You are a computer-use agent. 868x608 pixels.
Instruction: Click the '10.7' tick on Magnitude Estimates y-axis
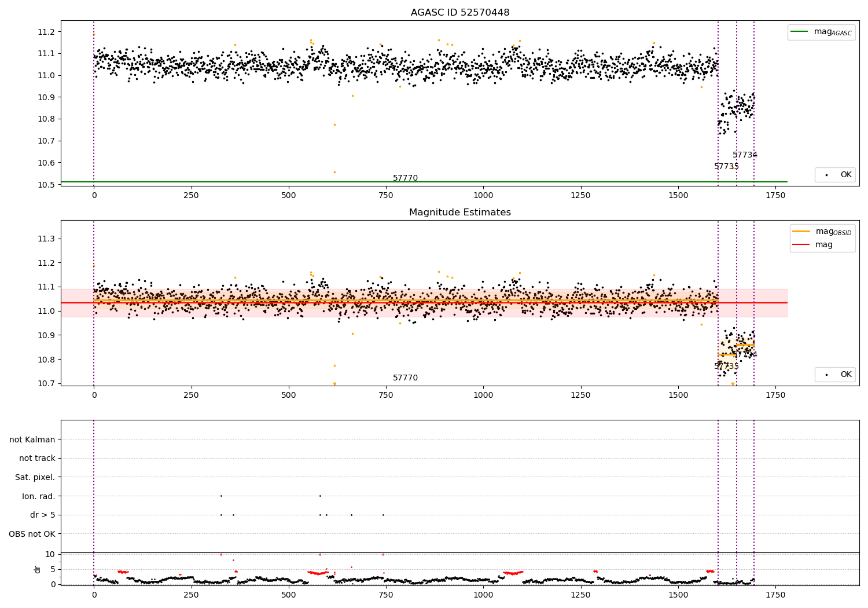tap(46, 383)
